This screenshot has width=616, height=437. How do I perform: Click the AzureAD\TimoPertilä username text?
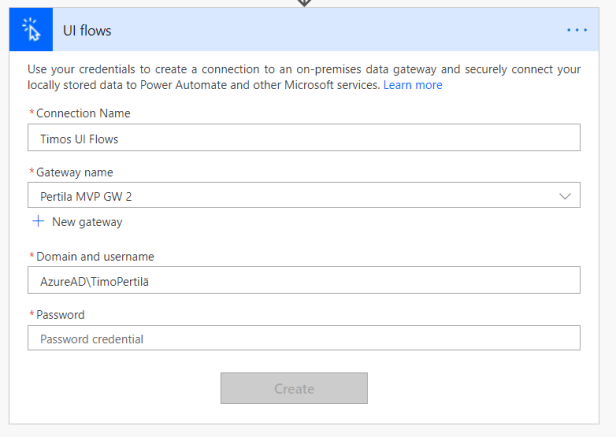coord(100,282)
